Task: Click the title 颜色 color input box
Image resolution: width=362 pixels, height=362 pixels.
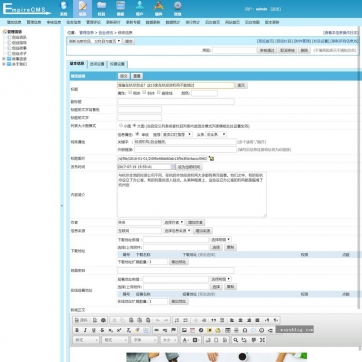Action: [x=204, y=93]
